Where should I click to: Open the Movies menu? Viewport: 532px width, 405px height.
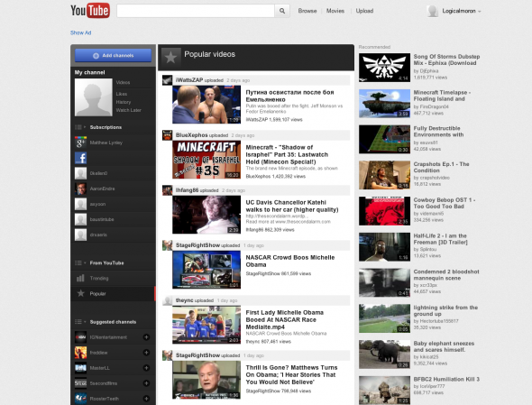click(335, 11)
